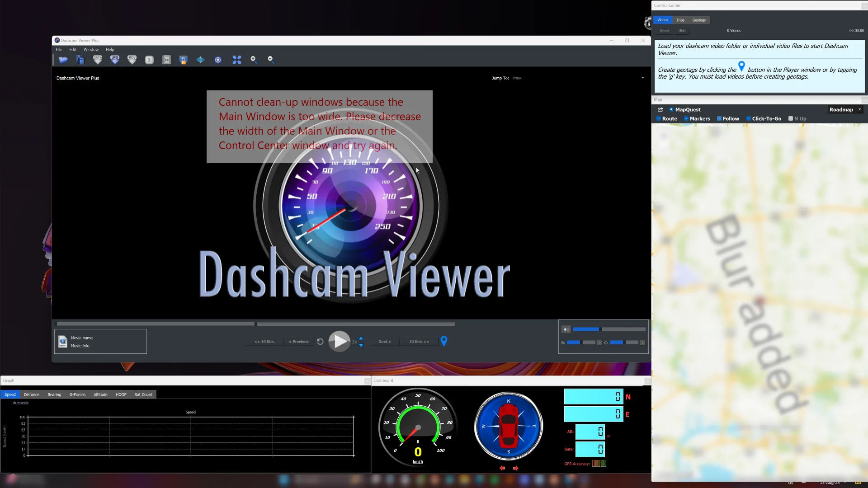Click the B (brightness) slider
This screenshot has width=868, height=488.
[x=581, y=343]
